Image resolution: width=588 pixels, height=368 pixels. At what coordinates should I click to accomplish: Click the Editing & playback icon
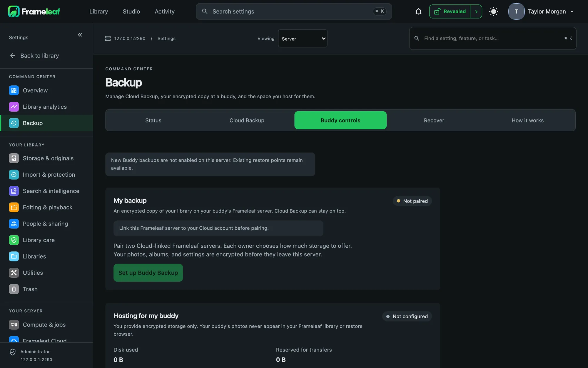[x=14, y=208]
